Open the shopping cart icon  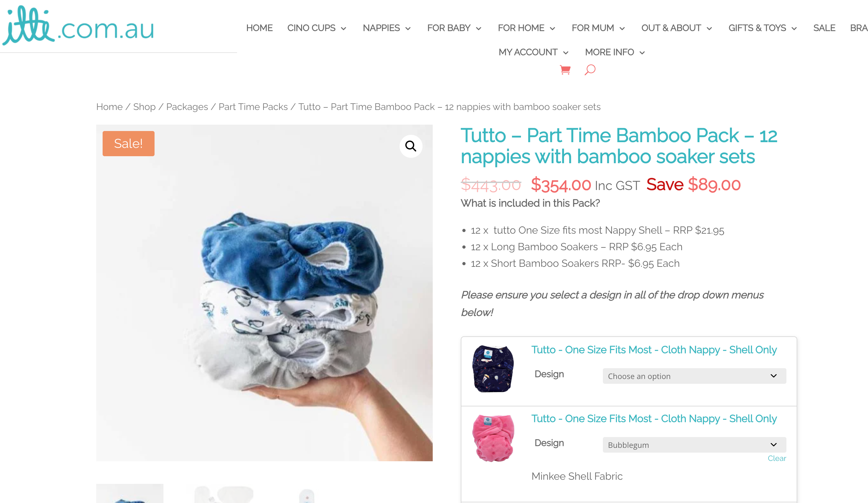tap(565, 70)
